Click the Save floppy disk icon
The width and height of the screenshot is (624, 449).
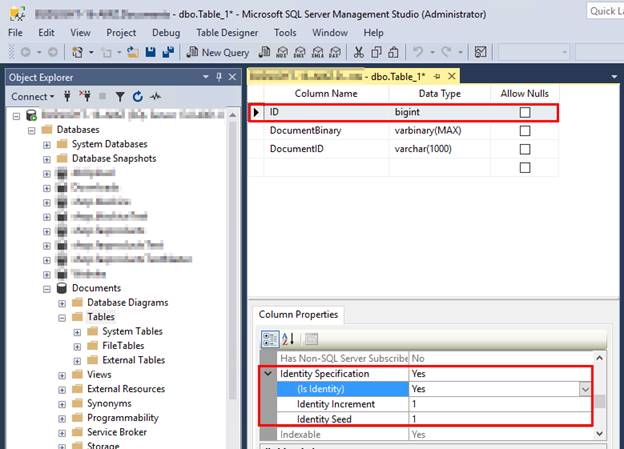pos(150,52)
